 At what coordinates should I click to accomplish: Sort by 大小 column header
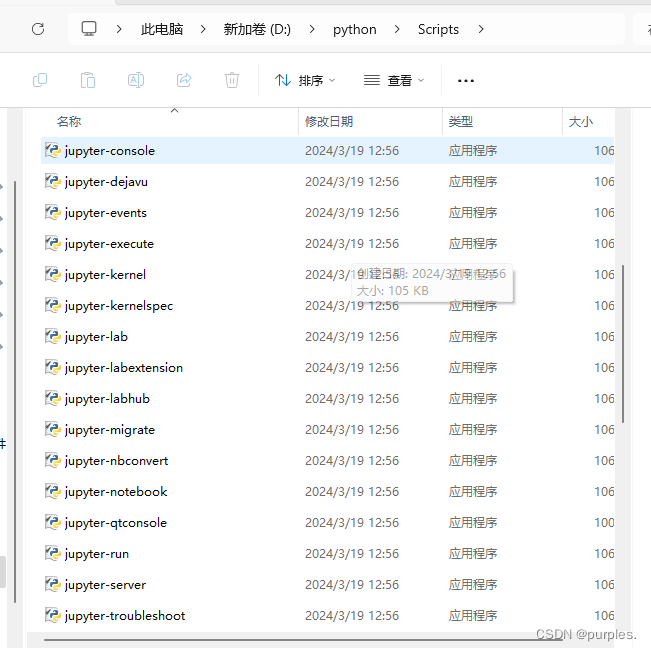(x=580, y=122)
